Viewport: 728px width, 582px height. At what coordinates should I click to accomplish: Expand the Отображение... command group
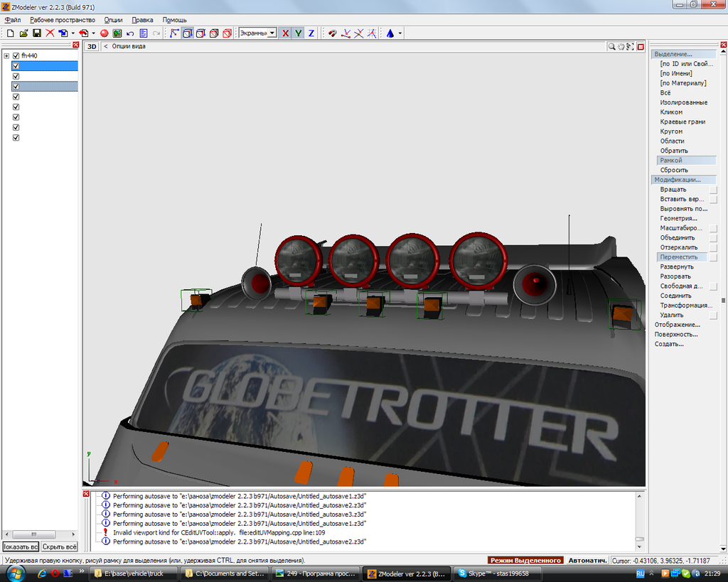click(x=676, y=325)
